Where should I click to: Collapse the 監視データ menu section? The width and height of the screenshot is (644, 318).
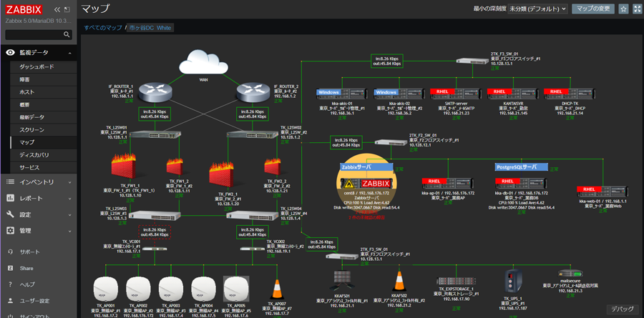(39, 52)
